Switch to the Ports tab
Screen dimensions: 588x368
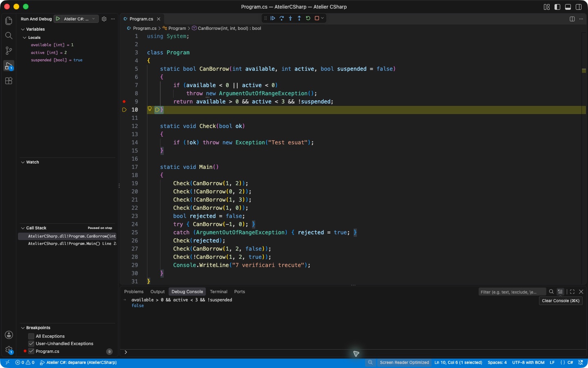point(240,292)
